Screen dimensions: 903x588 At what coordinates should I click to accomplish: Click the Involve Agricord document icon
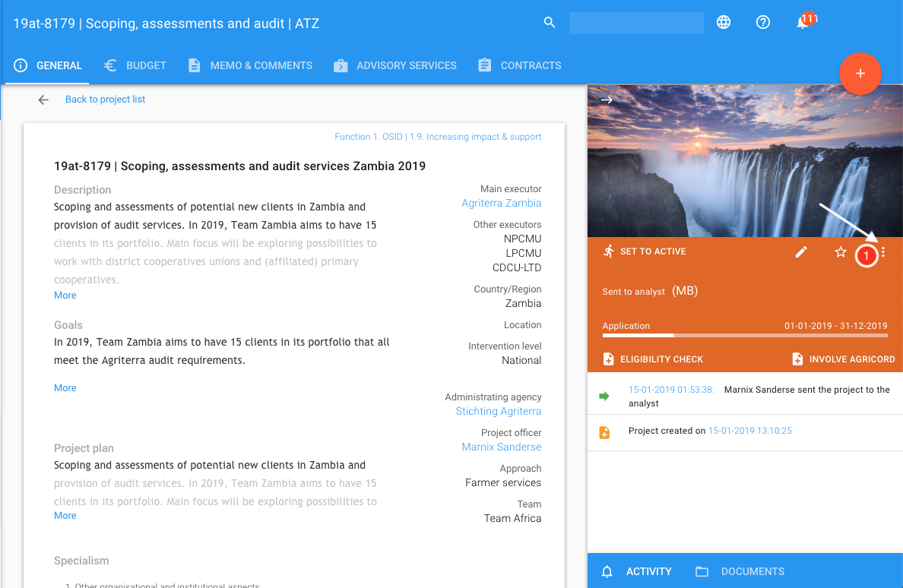tap(797, 359)
